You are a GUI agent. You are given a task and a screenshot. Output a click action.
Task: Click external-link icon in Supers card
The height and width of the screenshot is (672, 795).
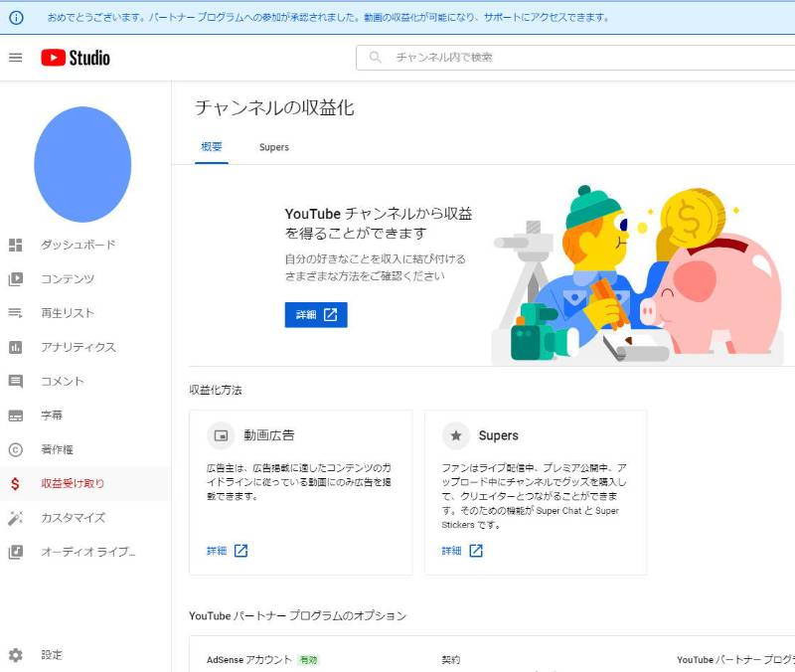pos(476,551)
